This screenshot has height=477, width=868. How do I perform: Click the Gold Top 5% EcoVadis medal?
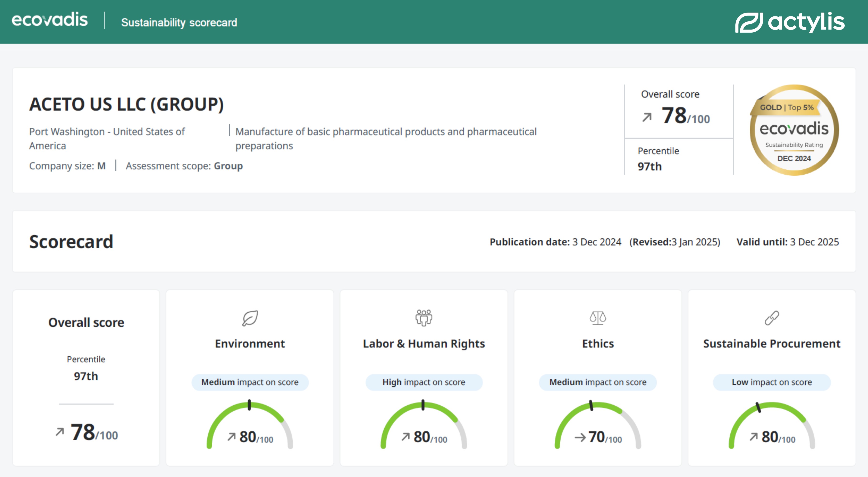point(794,130)
